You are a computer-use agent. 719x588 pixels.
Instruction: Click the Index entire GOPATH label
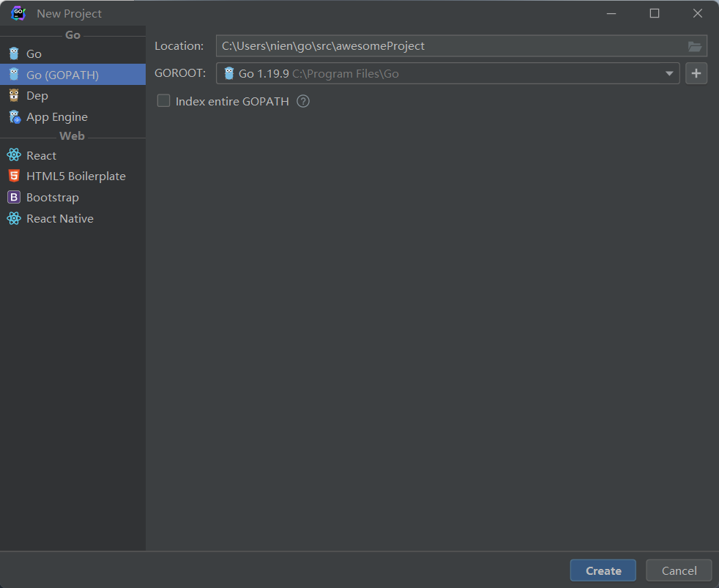232,101
